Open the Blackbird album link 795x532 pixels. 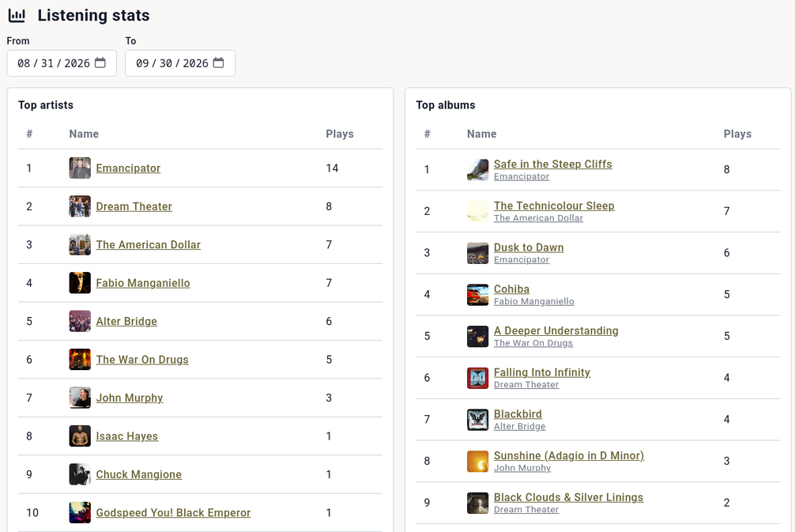[x=518, y=414]
